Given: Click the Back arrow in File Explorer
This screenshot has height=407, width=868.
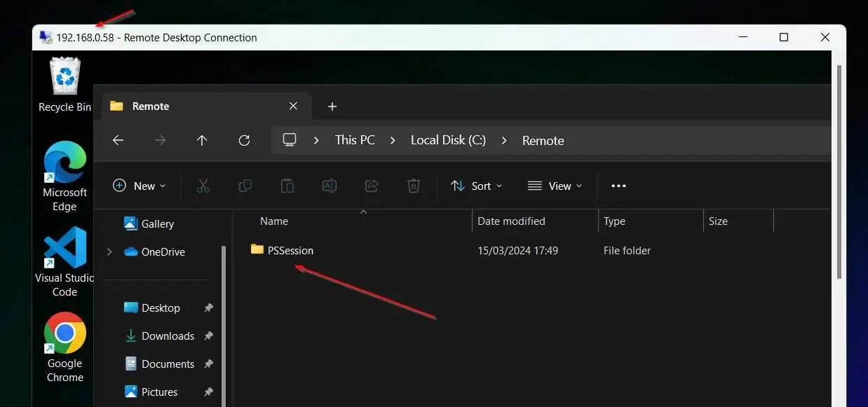Looking at the screenshot, I should tap(118, 140).
